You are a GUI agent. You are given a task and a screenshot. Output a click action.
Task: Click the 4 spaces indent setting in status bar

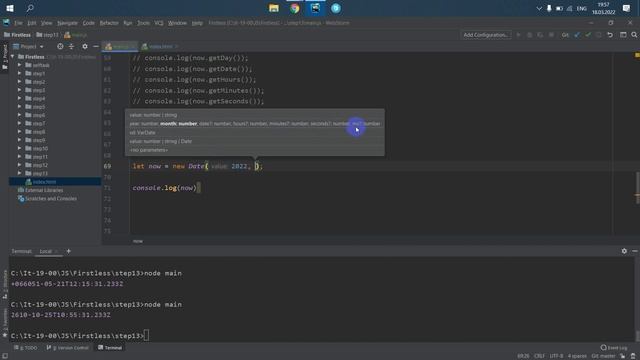click(x=577, y=356)
